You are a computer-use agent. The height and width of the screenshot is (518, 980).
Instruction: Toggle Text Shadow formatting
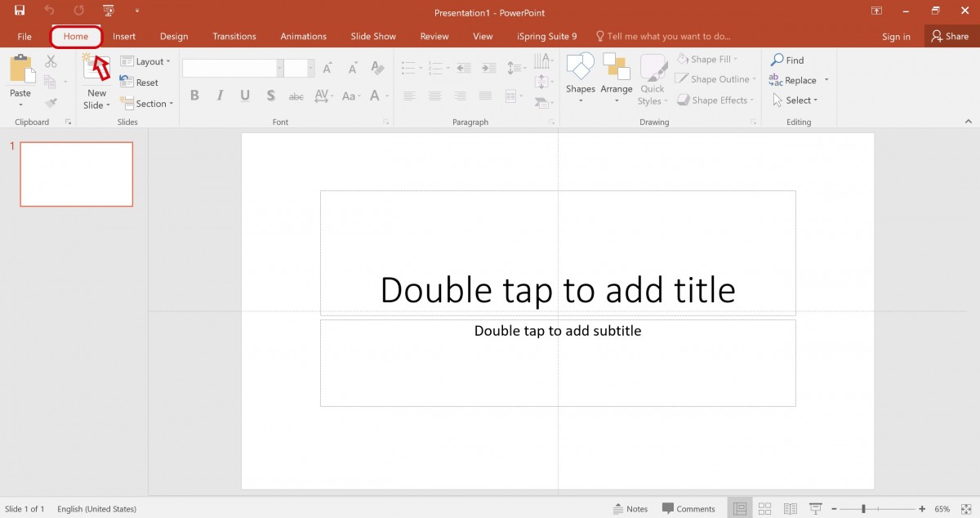click(270, 96)
